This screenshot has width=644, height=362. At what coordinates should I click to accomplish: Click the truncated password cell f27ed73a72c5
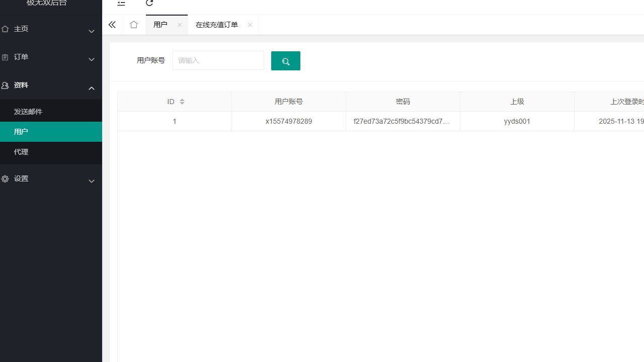(x=403, y=121)
